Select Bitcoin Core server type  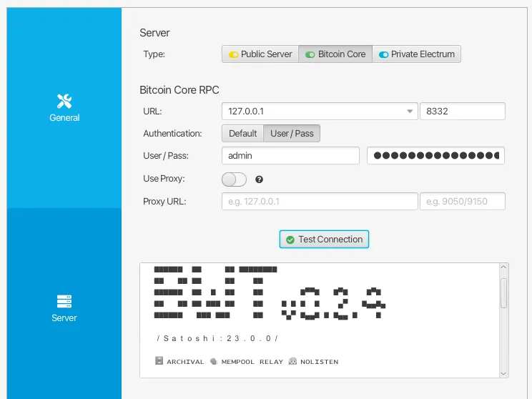[335, 54]
